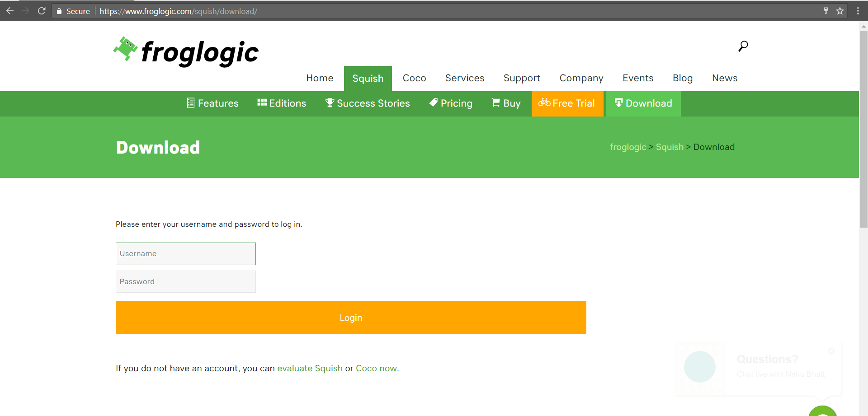Click the vertical scrollbar thumb

click(x=863, y=129)
